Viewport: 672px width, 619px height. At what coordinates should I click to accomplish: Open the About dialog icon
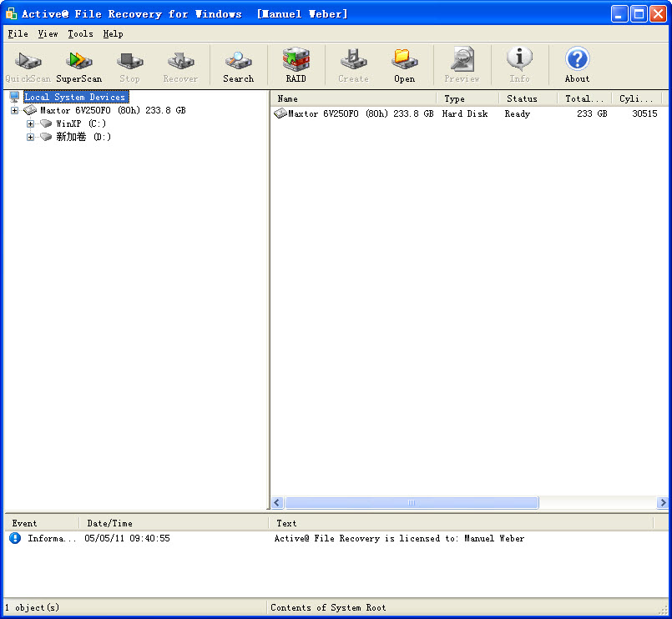point(577,65)
